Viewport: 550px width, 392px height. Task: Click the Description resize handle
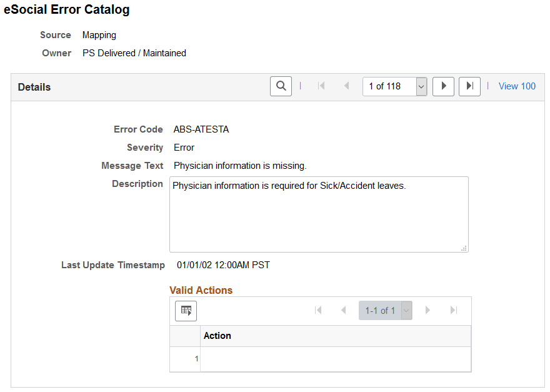(465, 249)
